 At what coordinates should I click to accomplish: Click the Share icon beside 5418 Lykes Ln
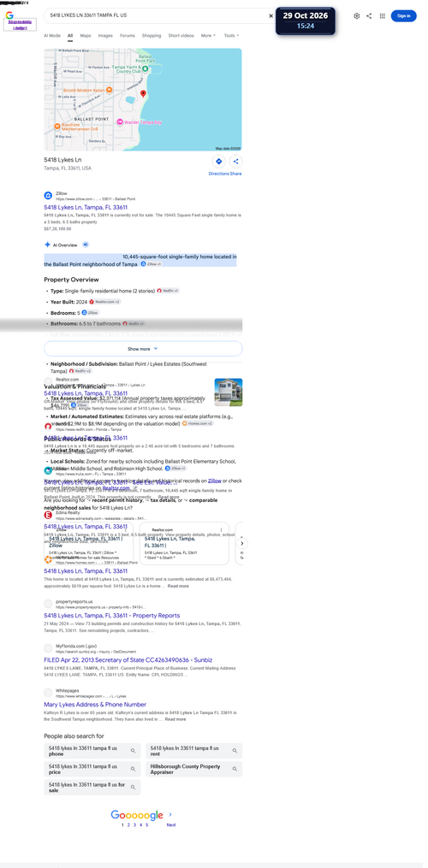click(235, 161)
